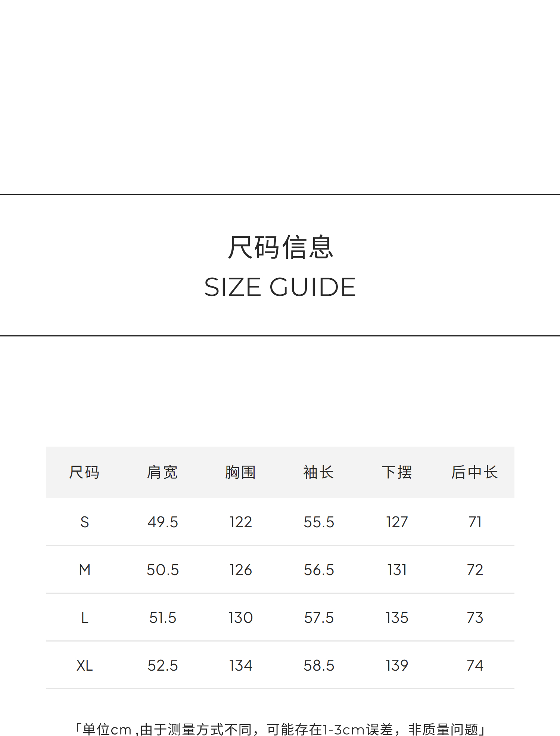Click the 尺码信息 heading
This screenshot has width=560, height=736.
click(x=280, y=247)
